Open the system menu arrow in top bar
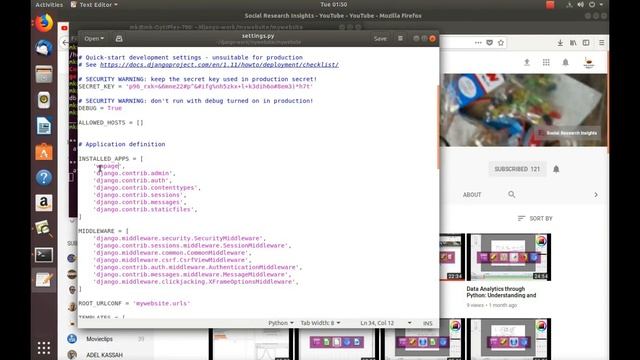 (601, 4)
